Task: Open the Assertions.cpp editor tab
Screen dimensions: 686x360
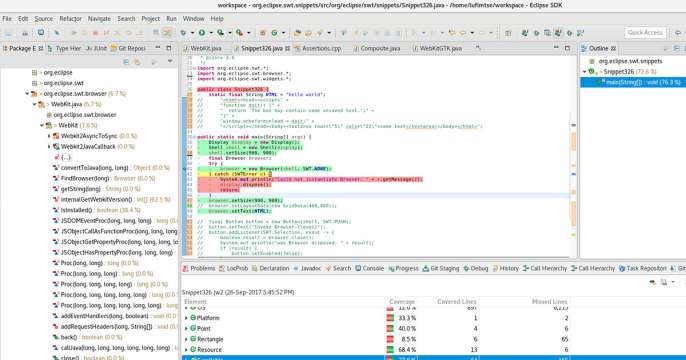Action: pos(318,48)
